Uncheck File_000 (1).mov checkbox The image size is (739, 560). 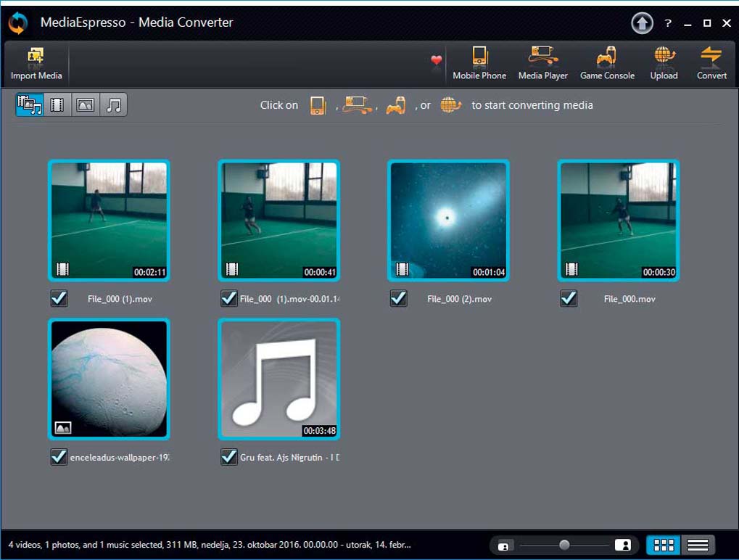tap(59, 298)
